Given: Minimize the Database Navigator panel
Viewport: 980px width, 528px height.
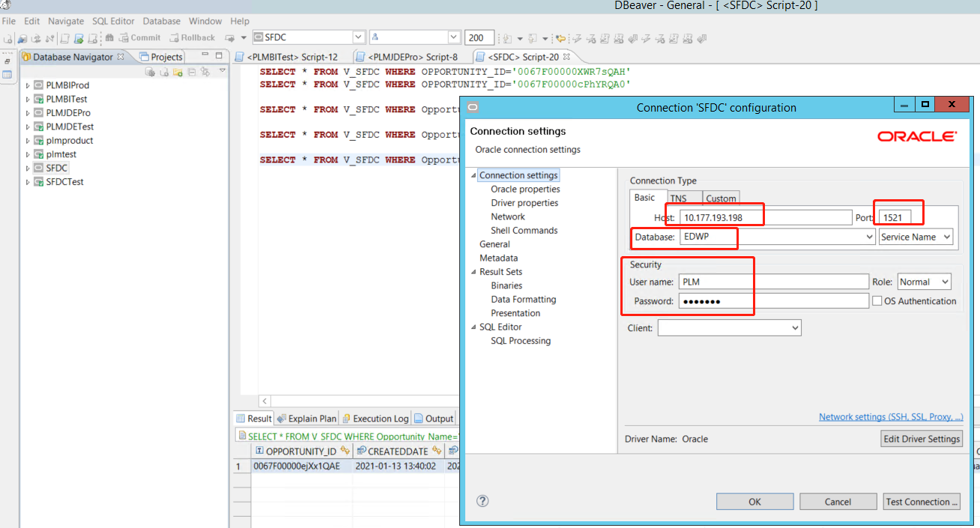Looking at the screenshot, I should click(205, 55).
